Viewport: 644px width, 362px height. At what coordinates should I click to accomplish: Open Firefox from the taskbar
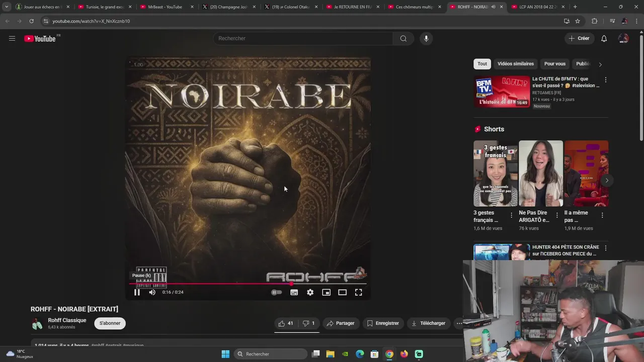point(404,354)
